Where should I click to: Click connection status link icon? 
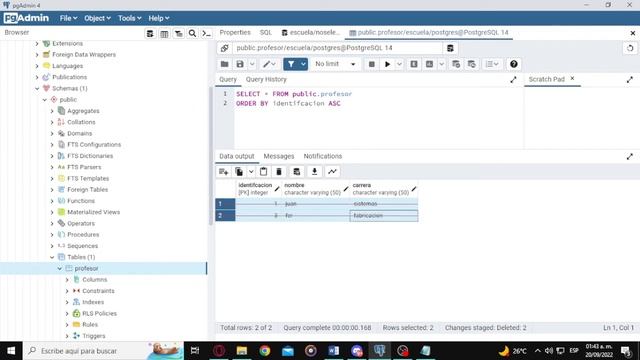coord(224,48)
